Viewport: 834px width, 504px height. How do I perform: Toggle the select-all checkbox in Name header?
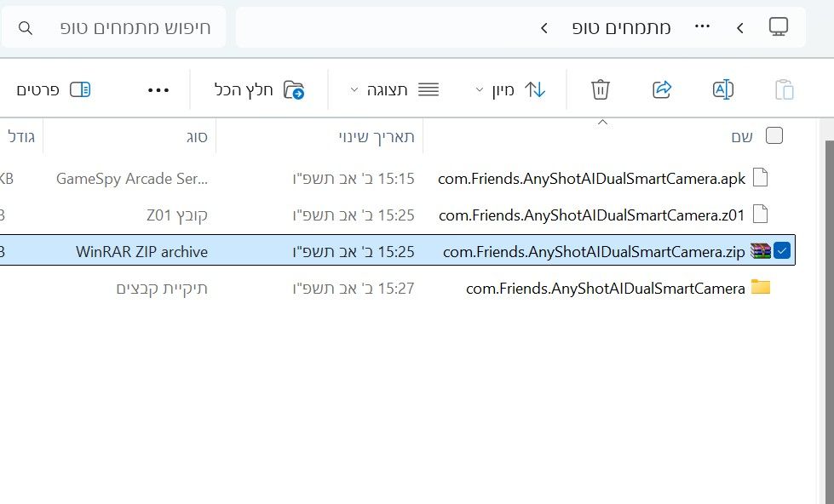pos(774,136)
